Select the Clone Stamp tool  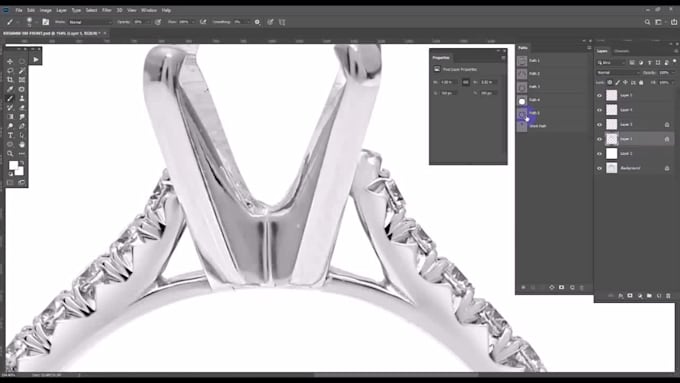click(x=22, y=98)
